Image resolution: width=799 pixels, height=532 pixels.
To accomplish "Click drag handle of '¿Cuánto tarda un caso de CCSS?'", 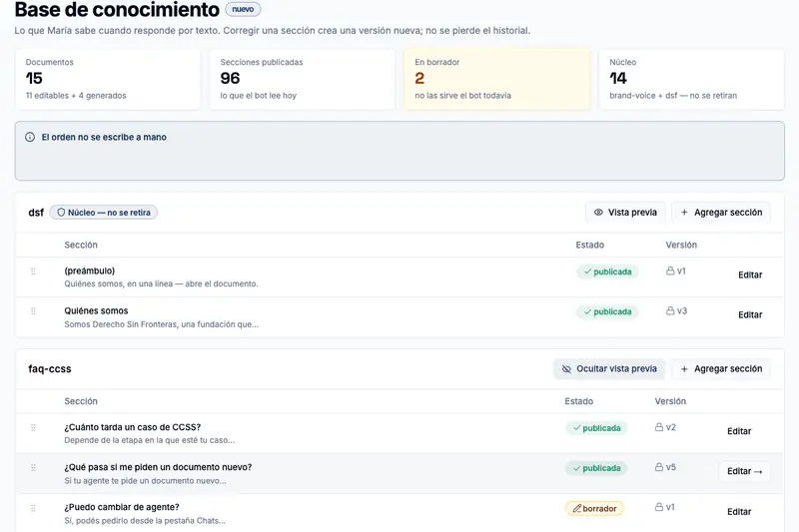I will point(33,427).
